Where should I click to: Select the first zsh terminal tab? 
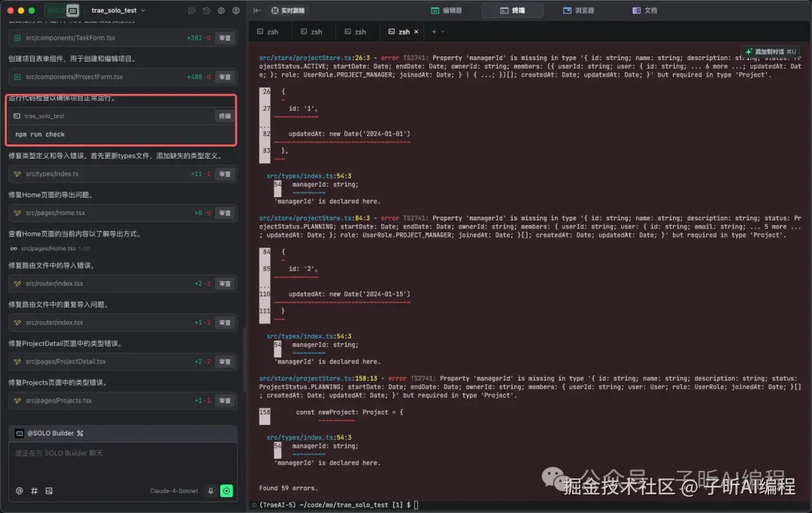click(x=268, y=32)
